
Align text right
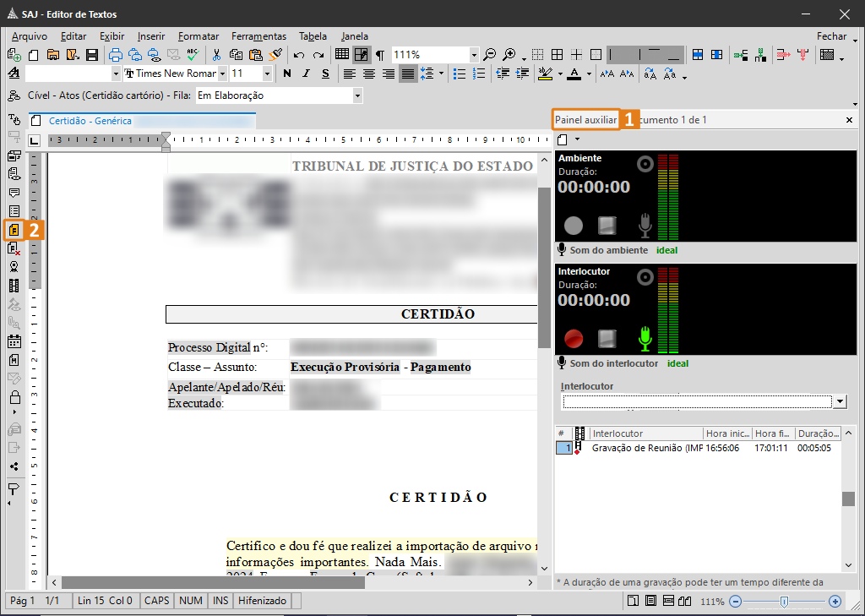[389, 74]
